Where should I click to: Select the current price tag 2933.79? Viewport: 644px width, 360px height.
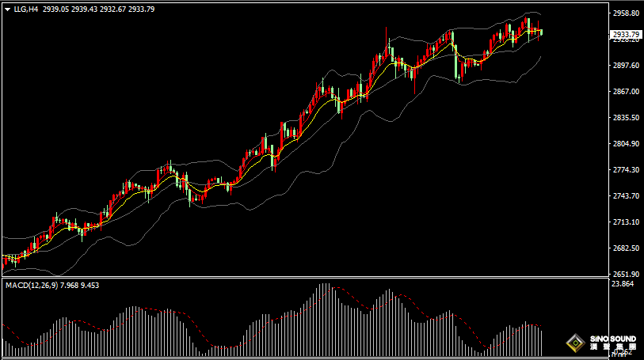coord(626,34)
